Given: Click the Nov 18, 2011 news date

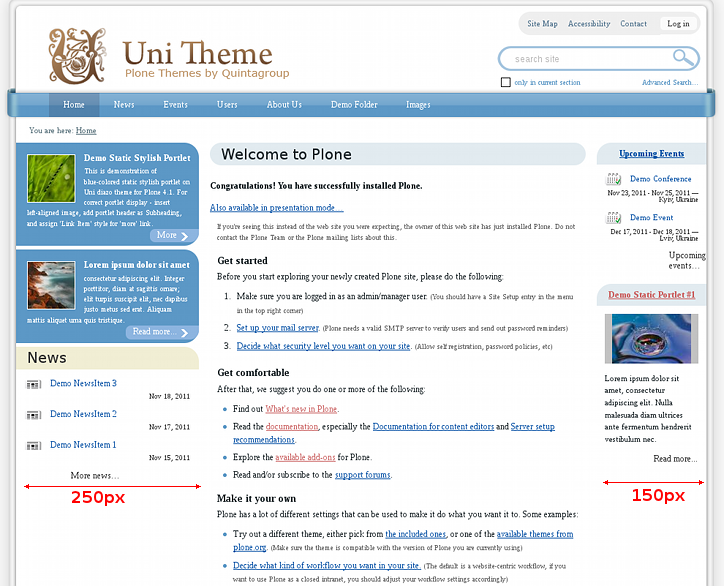Looking at the screenshot, I should 169,396.
